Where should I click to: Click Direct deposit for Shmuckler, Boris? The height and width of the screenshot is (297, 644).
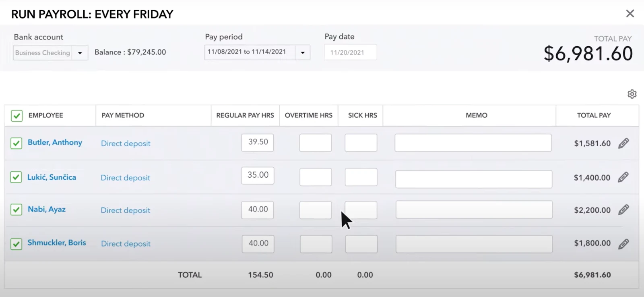126,244
